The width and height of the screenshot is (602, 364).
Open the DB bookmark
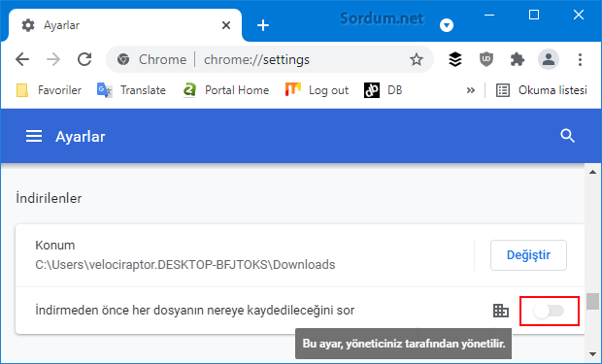click(384, 90)
